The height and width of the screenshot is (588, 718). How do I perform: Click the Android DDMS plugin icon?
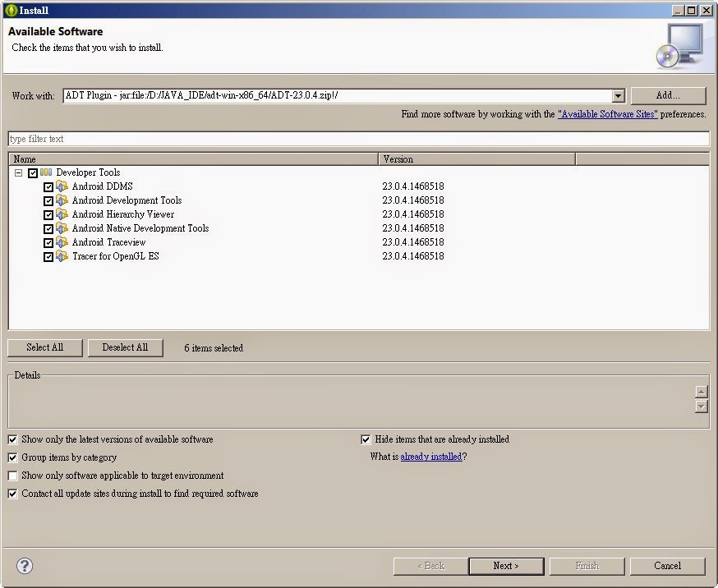pyautogui.click(x=62, y=186)
